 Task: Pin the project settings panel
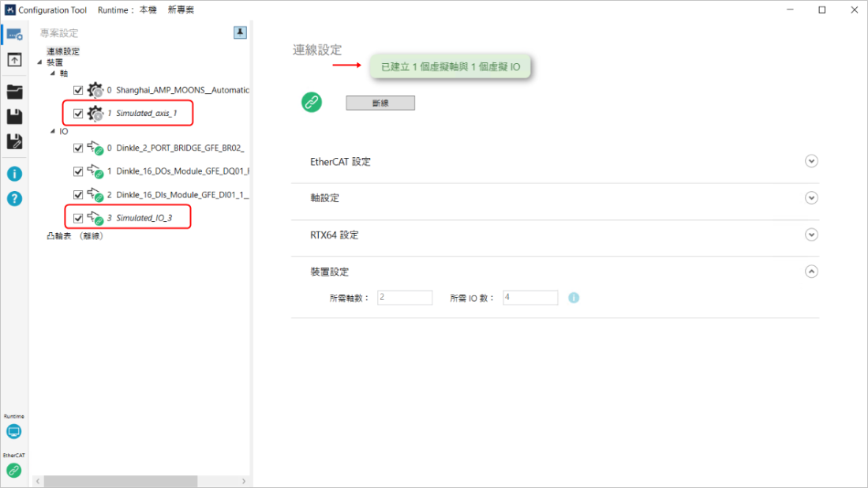[x=240, y=32]
